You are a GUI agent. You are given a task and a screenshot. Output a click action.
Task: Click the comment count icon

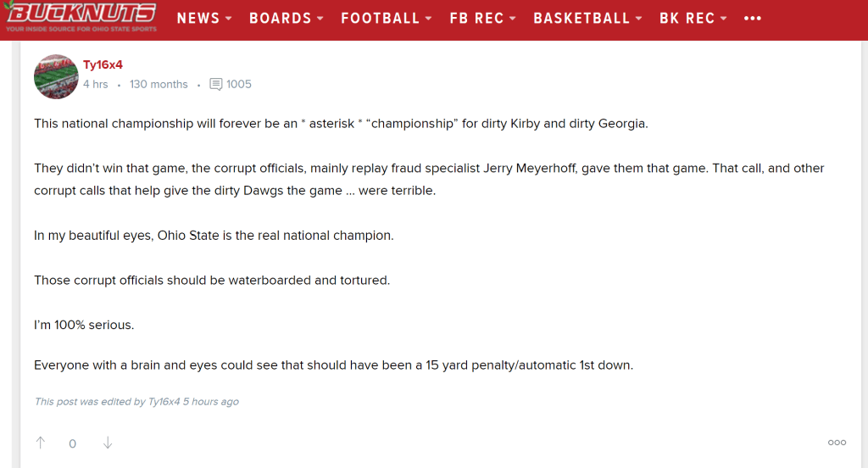[216, 84]
